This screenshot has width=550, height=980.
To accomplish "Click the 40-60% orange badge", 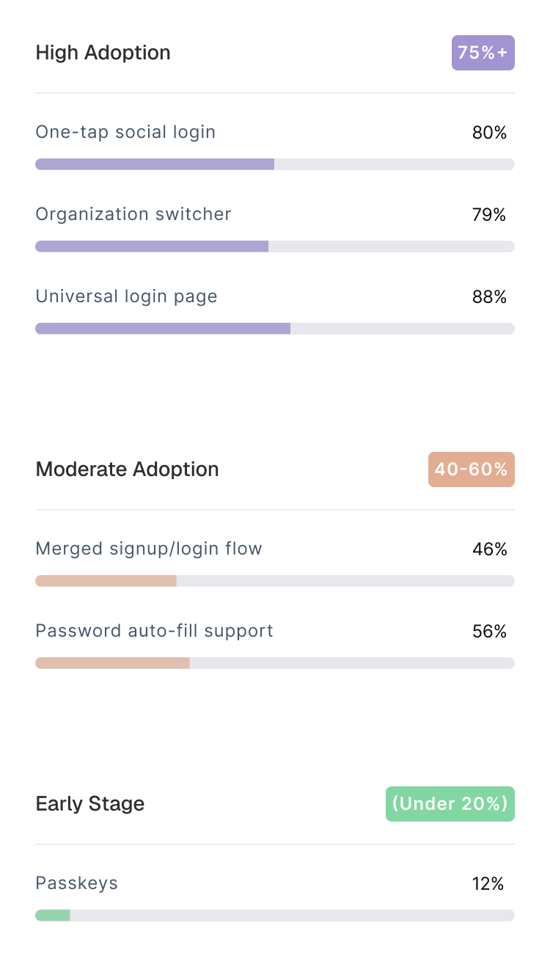I will tap(471, 469).
